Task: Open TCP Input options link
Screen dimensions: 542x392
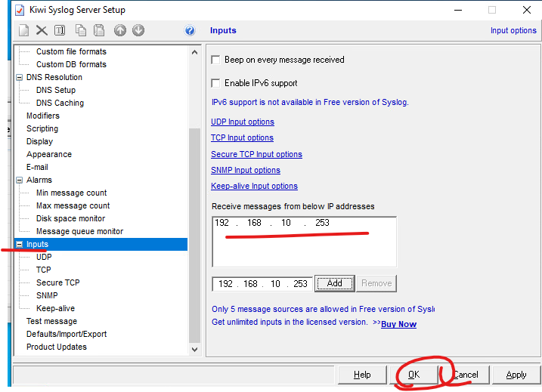Action: 242,137
